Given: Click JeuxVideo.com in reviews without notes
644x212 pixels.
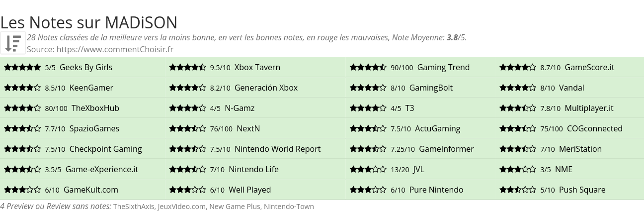Looking at the screenshot, I should tap(182, 207).
